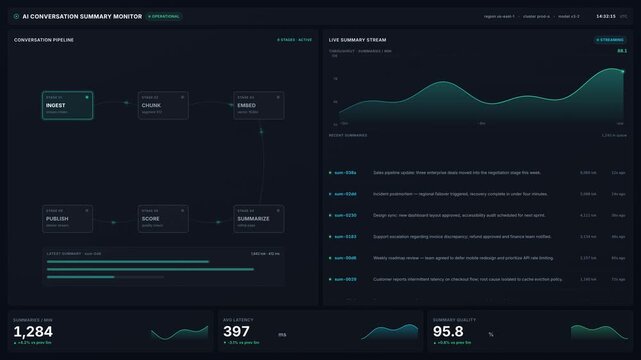This screenshot has height=360, width=641.
Task: Click the "Weekly roadmap review" summary text
Action: (x=463, y=258)
